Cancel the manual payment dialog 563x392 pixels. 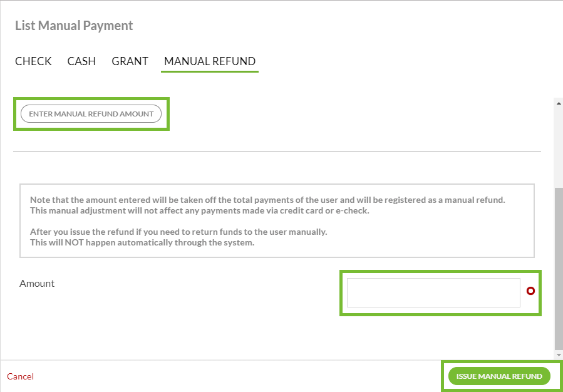[x=20, y=376]
